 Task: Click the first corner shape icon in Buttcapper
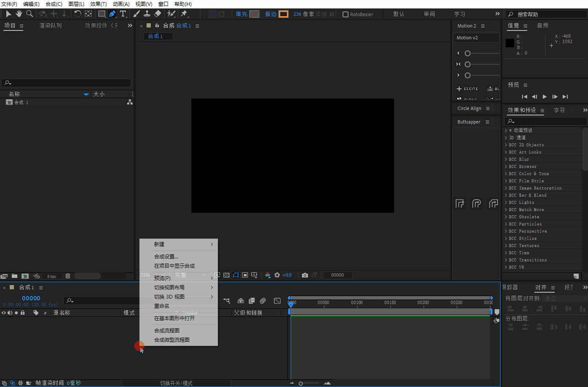(460, 204)
